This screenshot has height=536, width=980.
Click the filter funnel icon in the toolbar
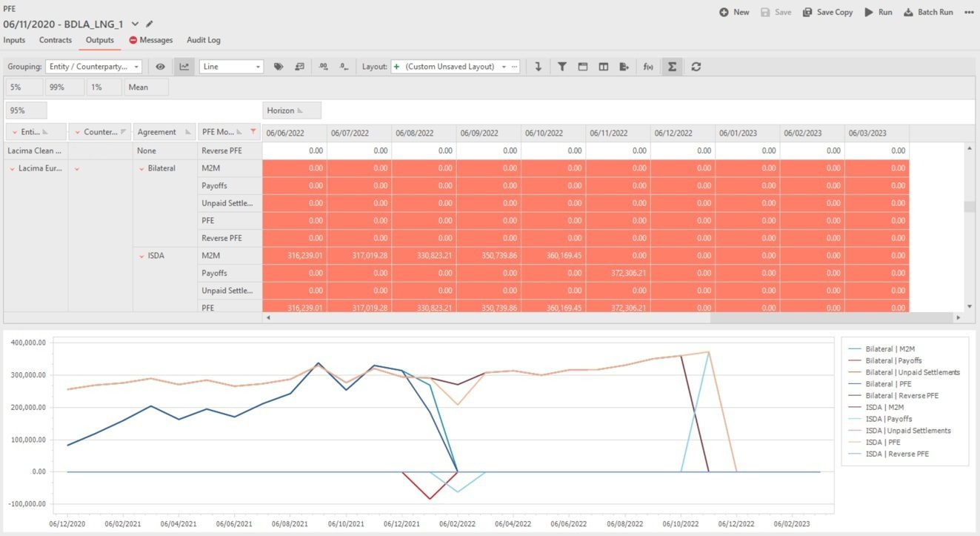pyautogui.click(x=562, y=67)
